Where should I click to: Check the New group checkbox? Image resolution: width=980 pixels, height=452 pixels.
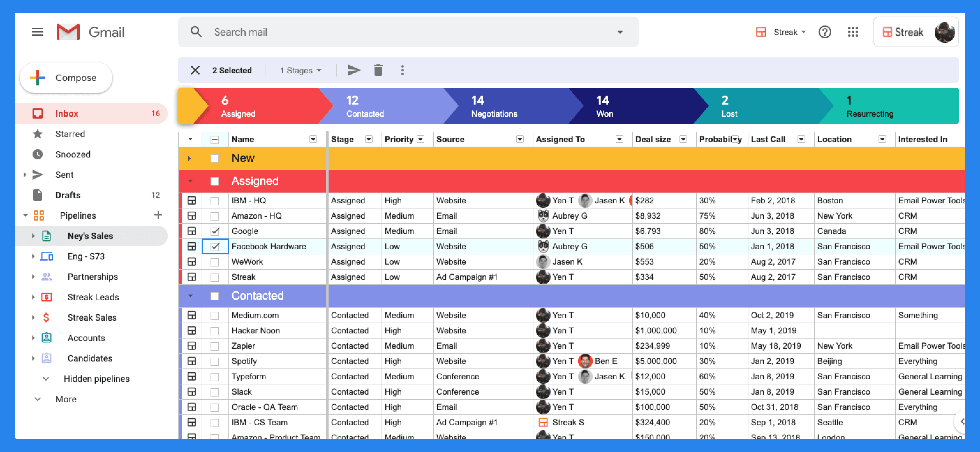click(215, 158)
